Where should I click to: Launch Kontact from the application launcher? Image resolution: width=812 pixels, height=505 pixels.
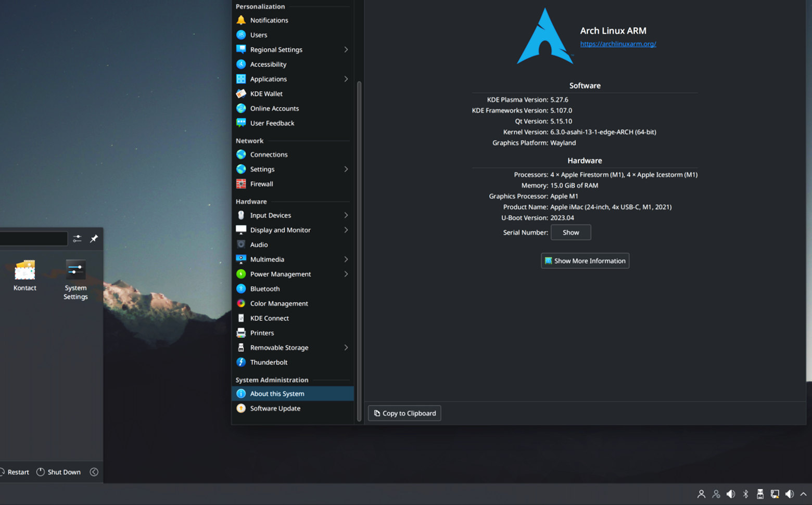[x=25, y=276]
